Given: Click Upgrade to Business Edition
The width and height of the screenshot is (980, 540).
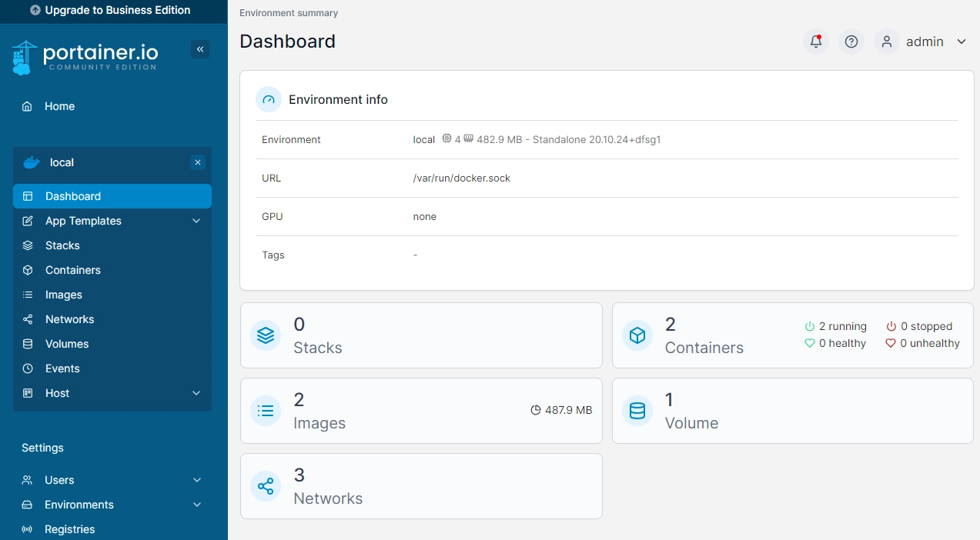Looking at the screenshot, I should 110,11.
